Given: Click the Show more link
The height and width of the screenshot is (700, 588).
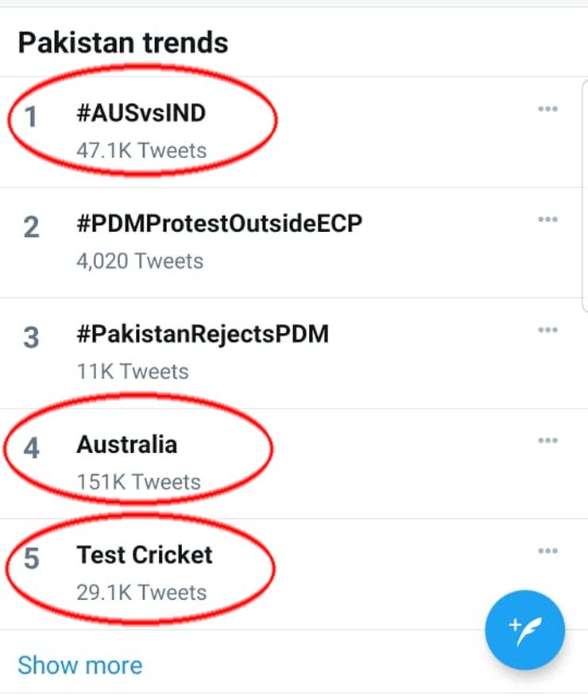Looking at the screenshot, I should click(x=79, y=665).
